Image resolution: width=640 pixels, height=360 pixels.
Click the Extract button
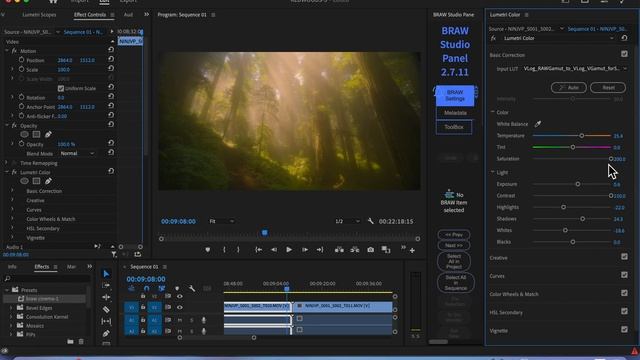tap(355, 250)
